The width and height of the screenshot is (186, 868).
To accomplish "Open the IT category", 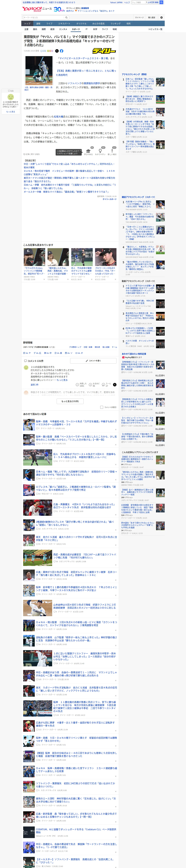I will click(x=86, y=29).
